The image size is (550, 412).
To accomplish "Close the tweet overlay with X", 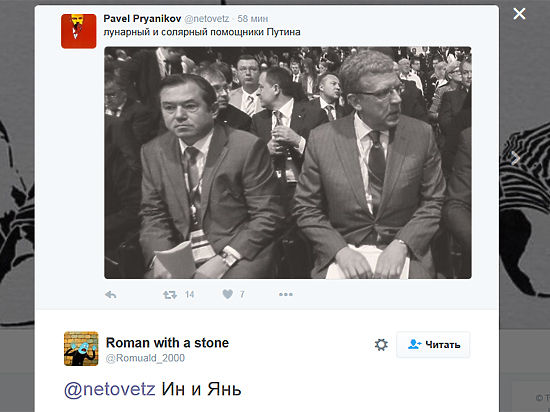I will [519, 14].
